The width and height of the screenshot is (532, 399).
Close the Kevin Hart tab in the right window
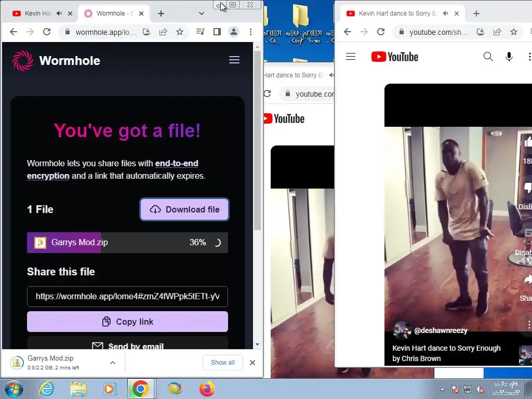pyautogui.click(x=457, y=14)
